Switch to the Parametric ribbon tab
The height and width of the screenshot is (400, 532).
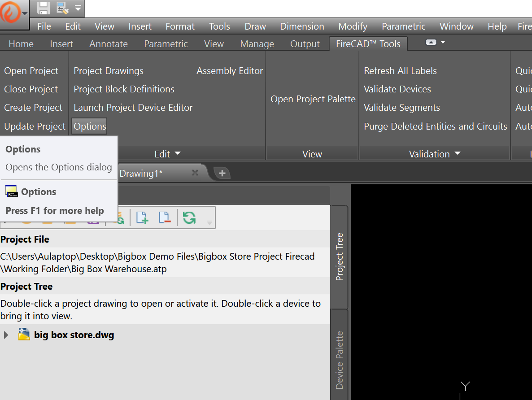coord(166,44)
